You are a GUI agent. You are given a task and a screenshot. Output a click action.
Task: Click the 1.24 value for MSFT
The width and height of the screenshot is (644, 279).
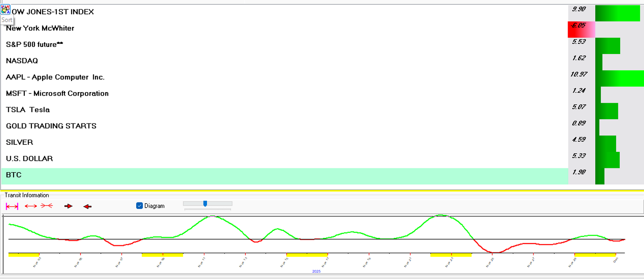(579, 90)
